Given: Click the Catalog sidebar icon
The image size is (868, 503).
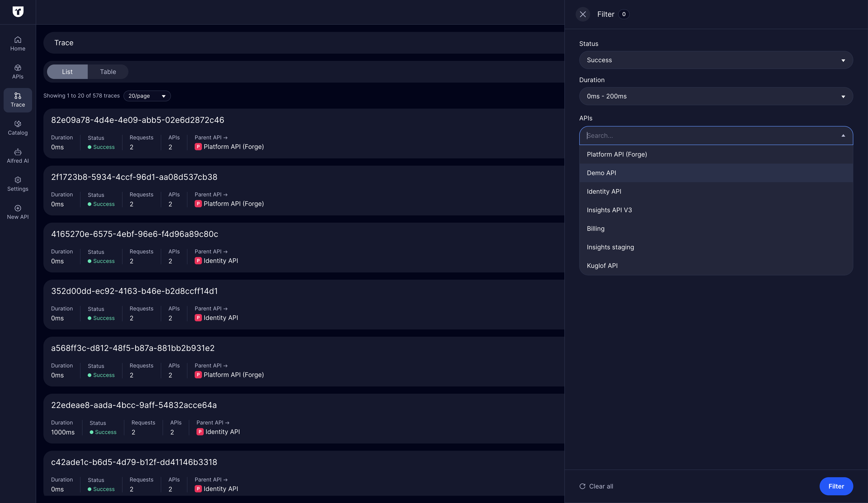Looking at the screenshot, I should (18, 128).
